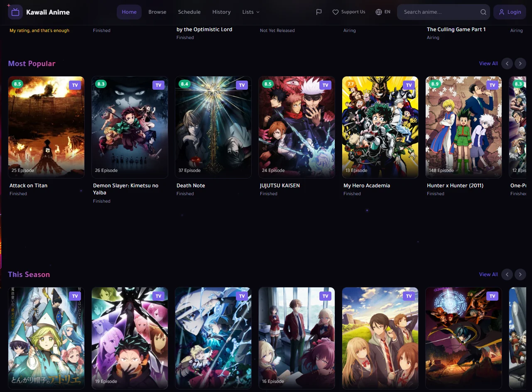Click the Kawaii Anime TV logo icon
Screen dimensions: 532x392
pos(15,12)
